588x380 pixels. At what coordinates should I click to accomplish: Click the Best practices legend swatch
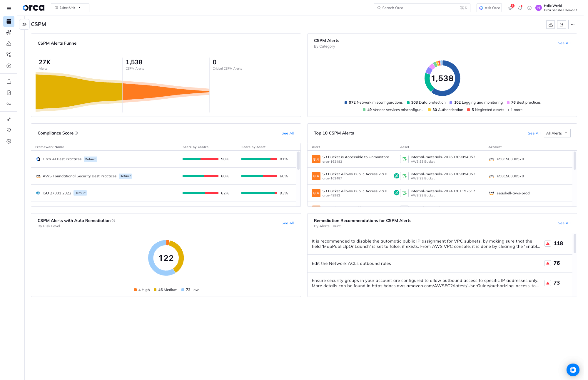tap(508, 102)
